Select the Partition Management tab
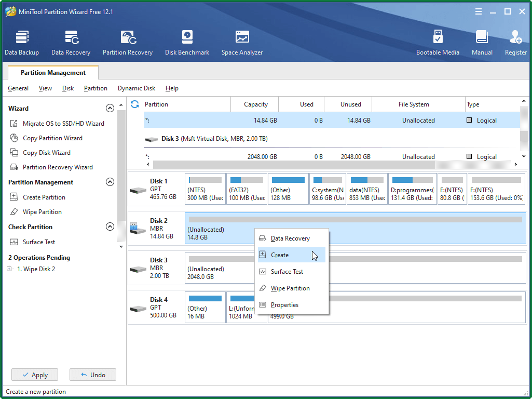The width and height of the screenshot is (532, 399). click(x=53, y=72)
